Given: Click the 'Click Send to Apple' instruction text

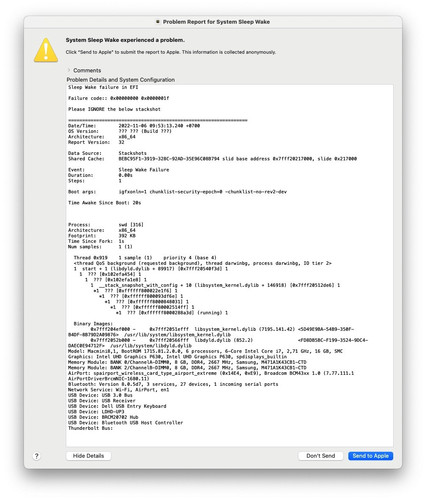Looking at the screenshot, I should [x=171, y=52].
